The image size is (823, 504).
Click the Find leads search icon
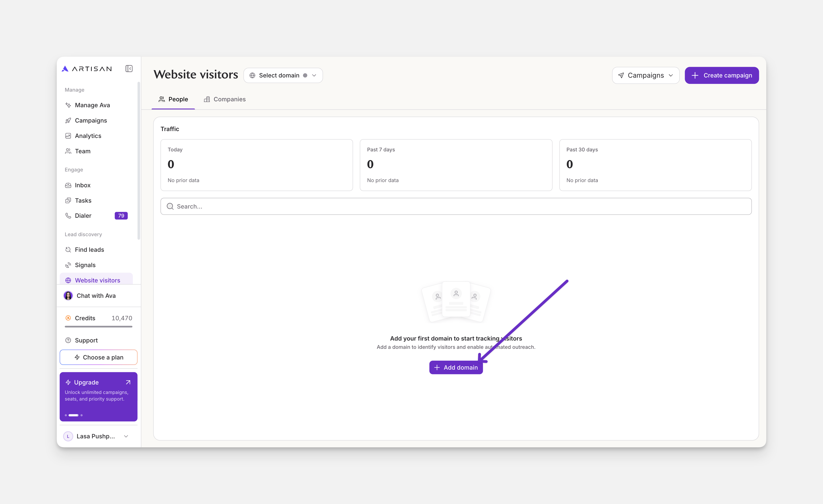pos(68,250)
